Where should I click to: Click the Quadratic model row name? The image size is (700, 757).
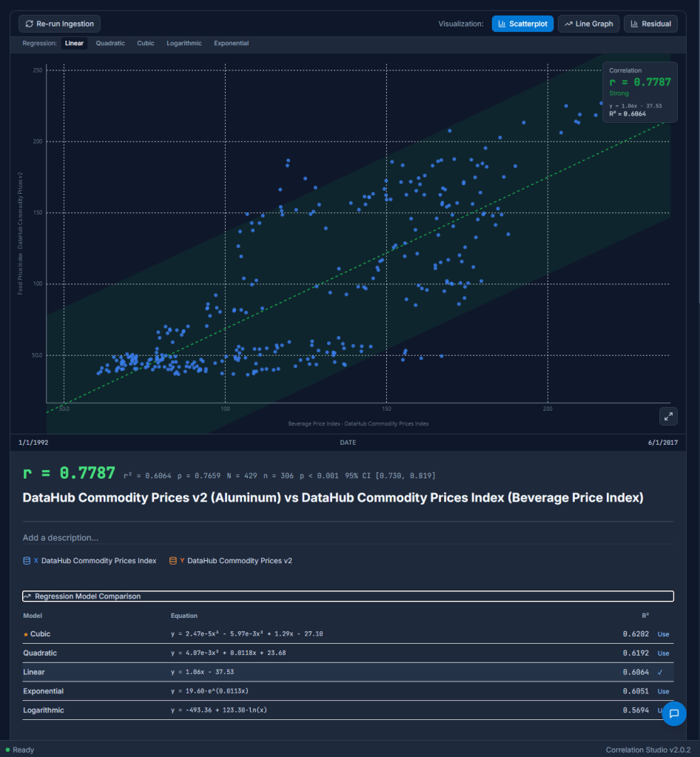coord(40,653)
